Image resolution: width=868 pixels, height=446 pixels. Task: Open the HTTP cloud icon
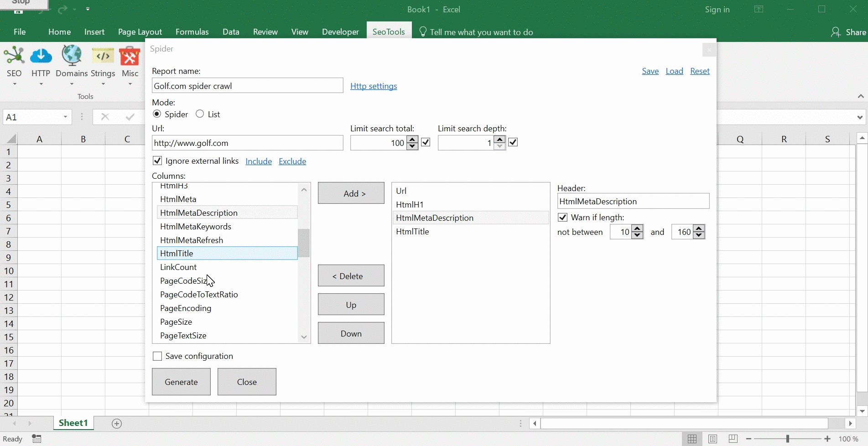[41, 56]
